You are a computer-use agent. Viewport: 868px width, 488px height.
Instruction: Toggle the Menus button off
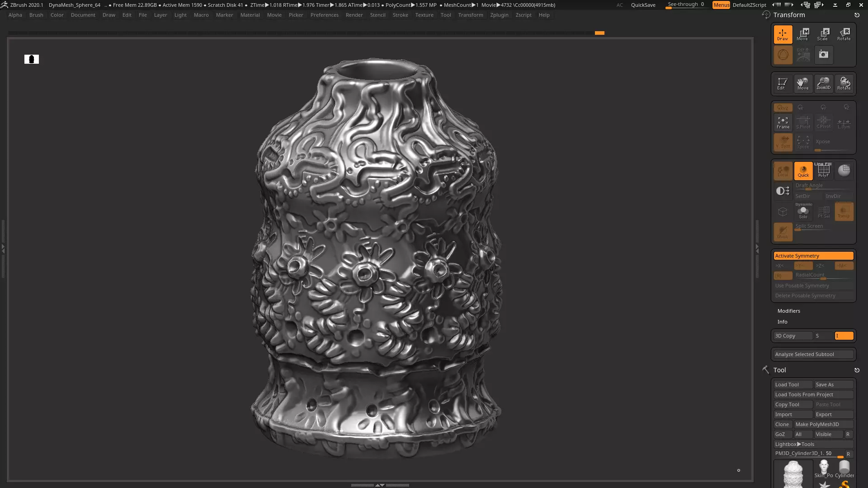(721, 5)
